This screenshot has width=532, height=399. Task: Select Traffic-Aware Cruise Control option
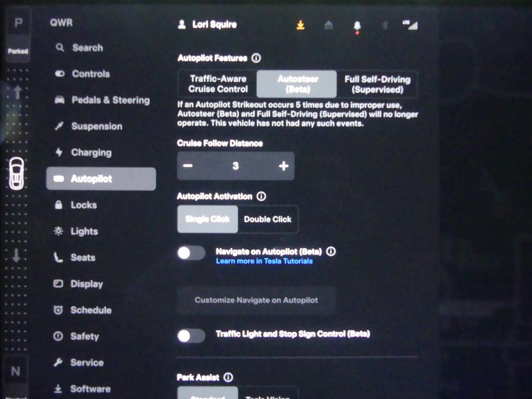coord(218,84)
